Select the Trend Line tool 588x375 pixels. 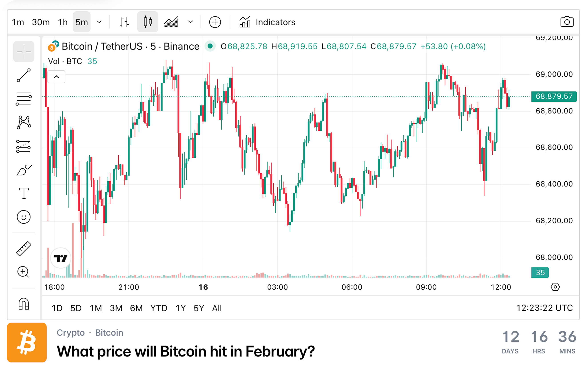(x=24, y=75)
